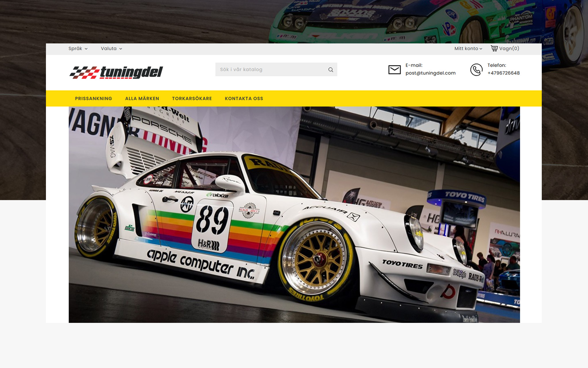Click the magnifier search icon
The image size is (588, 368).
(331, 70)
